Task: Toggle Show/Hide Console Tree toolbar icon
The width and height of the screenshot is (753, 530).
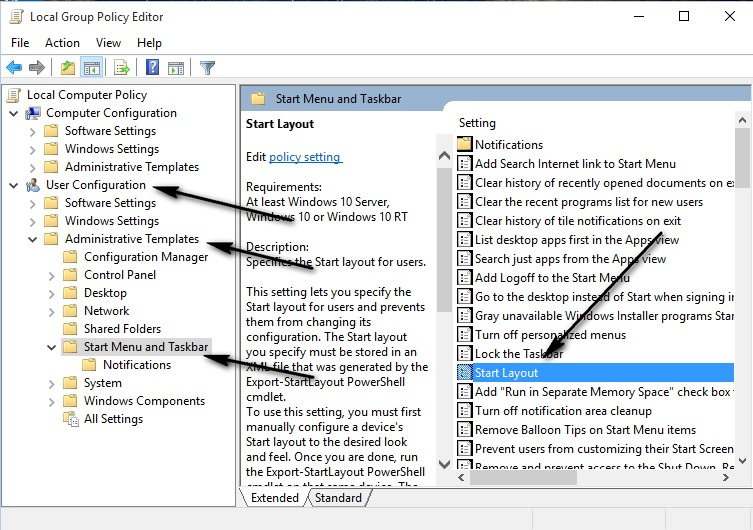Action: tap(91, 68)
